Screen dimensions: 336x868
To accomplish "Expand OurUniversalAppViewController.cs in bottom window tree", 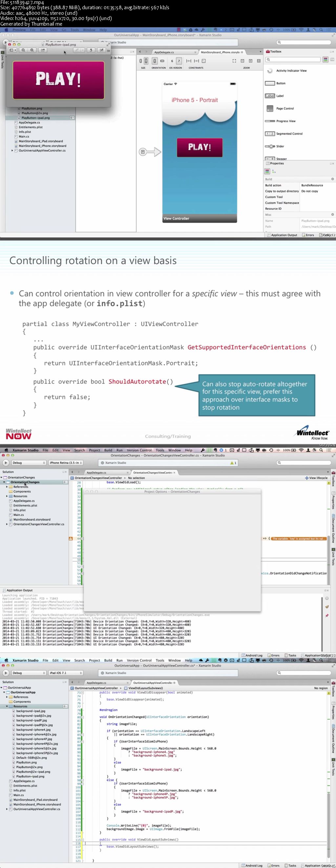I will (x=7, y=809).
